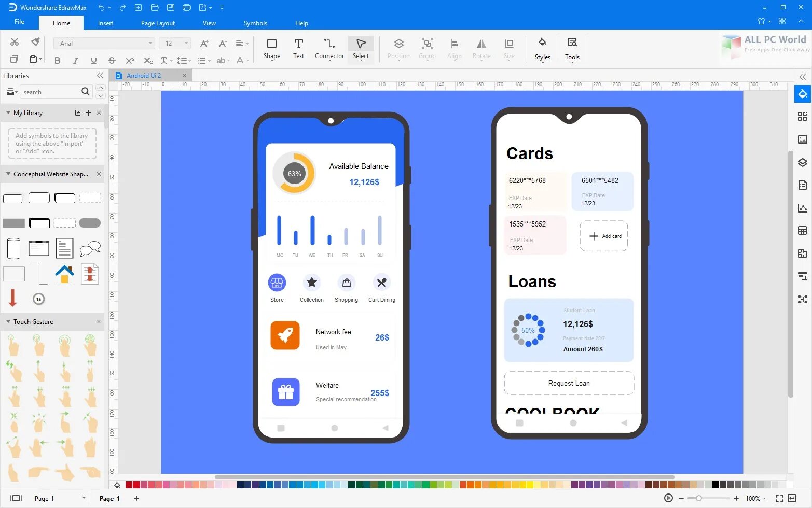Adjust the zoom slider handle
This screenshot has width=812, height=508.
699,498
